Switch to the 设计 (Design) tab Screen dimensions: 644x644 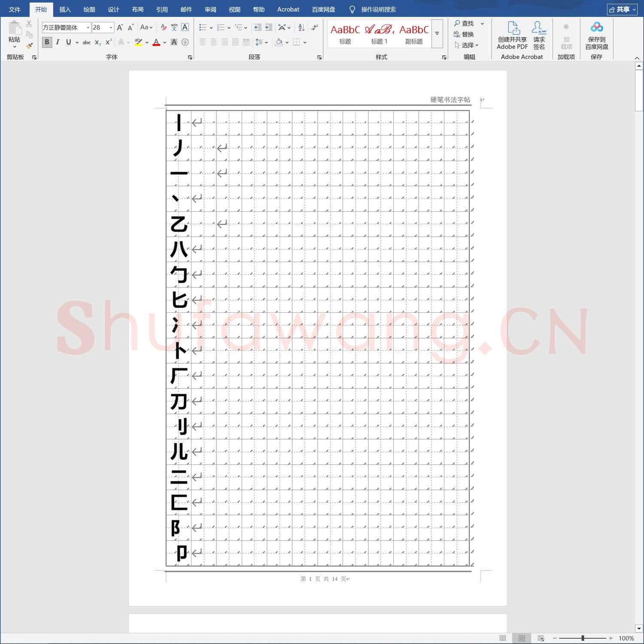pyautogui.click(x=113, y=9)
